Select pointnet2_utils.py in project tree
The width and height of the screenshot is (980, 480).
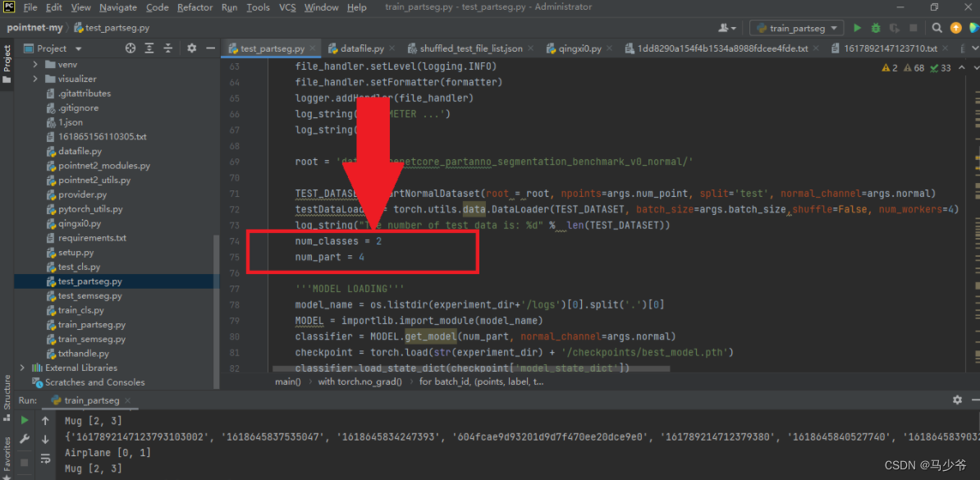click(x=94, y=180)
